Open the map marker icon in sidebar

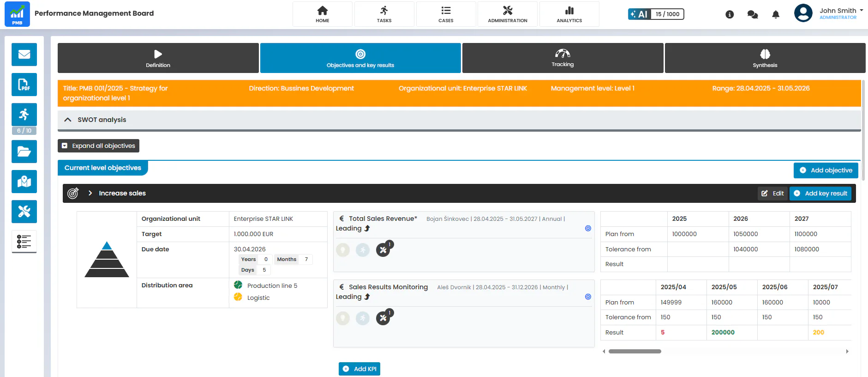(24, 182)
